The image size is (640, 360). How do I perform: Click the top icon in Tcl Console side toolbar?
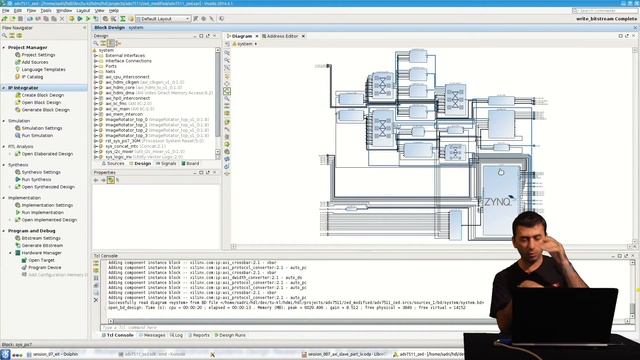96,263
